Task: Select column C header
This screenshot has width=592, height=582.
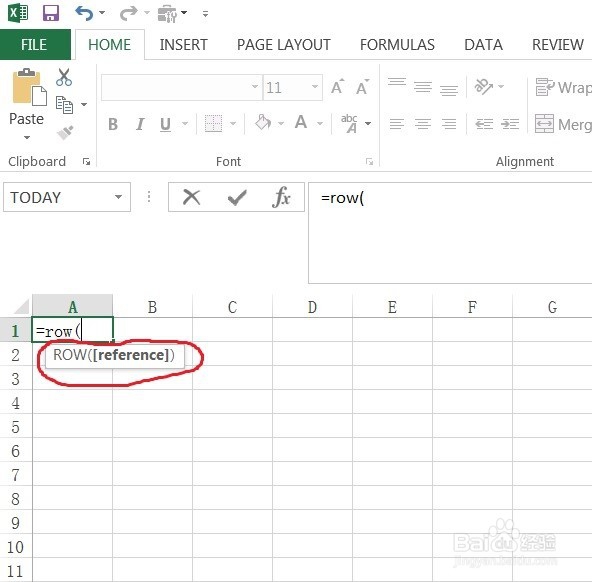Action: tap(233, 307)
